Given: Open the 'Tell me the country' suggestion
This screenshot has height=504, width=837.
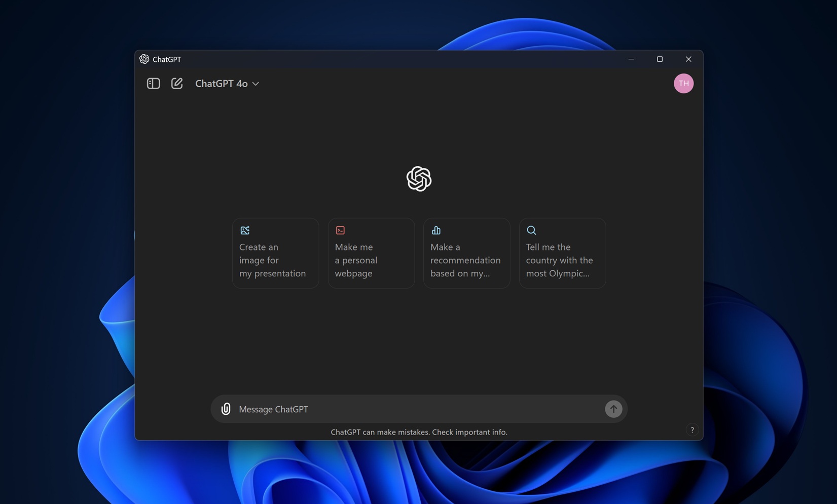Looking at the screenshot, I should point(562,260).
